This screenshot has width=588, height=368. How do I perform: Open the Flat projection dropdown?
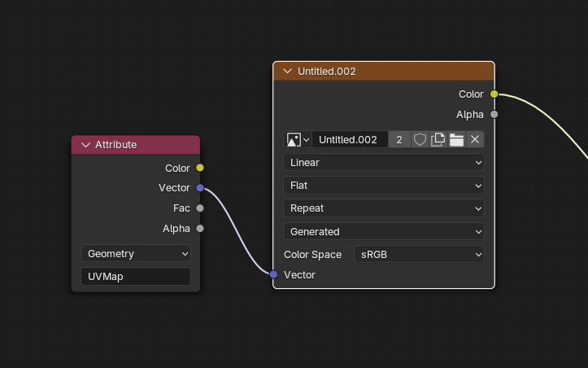384,185
